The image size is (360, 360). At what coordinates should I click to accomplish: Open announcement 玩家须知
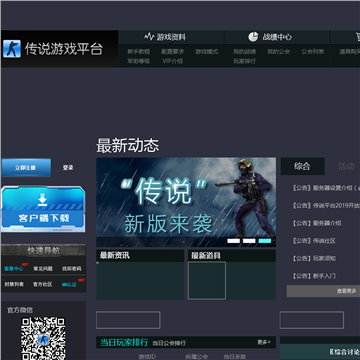coord(314,258)
